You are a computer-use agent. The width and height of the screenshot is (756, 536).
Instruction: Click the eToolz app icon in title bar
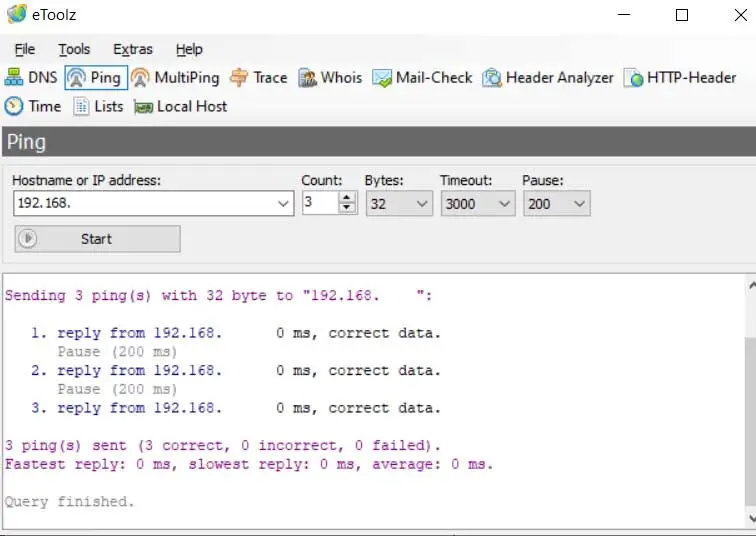[16, 13]
